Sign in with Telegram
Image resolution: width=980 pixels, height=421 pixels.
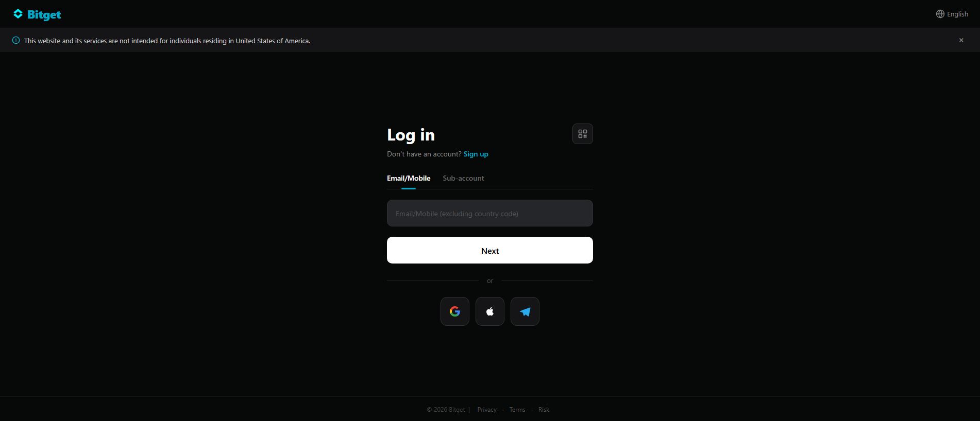[x=525, y=311]
